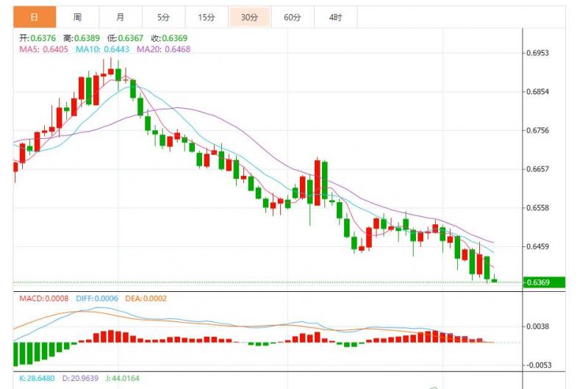This screenshot has height=389, width=588.
Task: Select the 30分 timeframe tab
Action: pos(249,17)
